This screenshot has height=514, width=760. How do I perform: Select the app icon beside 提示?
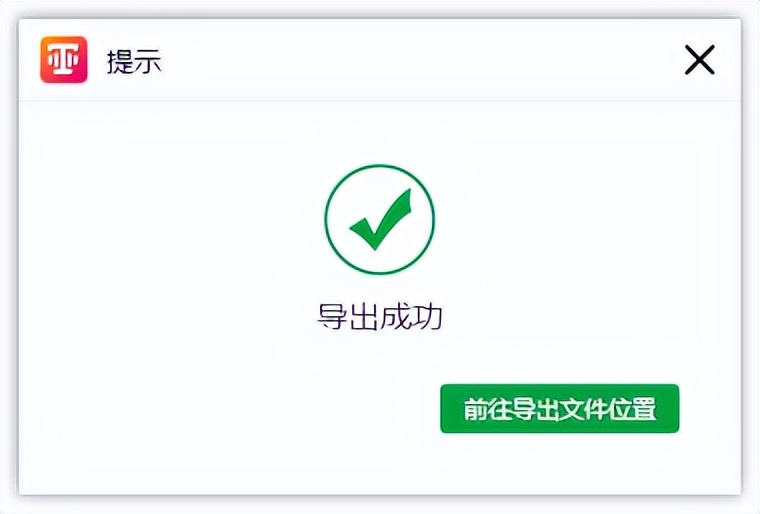tap(64, 60)
